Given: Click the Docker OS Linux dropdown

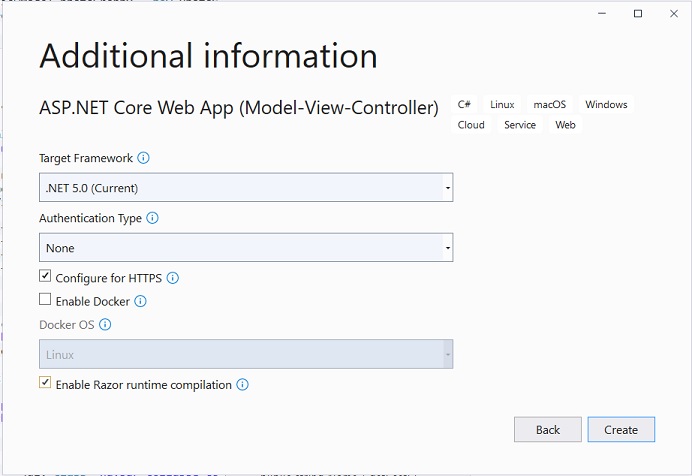Looking at the screenshot, I should (245, 355).
